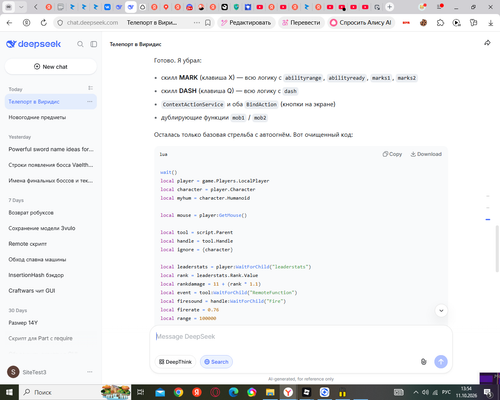Click the Перевести browser button
The width and height of the screenshot is (500, 400).
tap(301, 23)
